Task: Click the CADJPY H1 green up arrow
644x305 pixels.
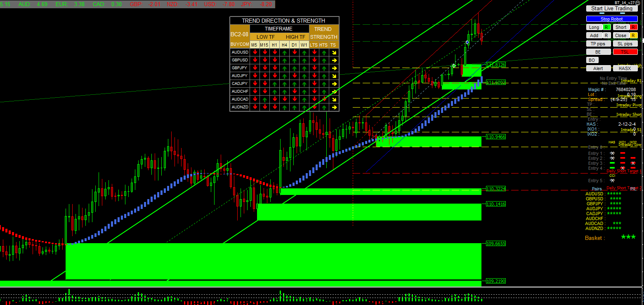Action: tap(274, 84)
